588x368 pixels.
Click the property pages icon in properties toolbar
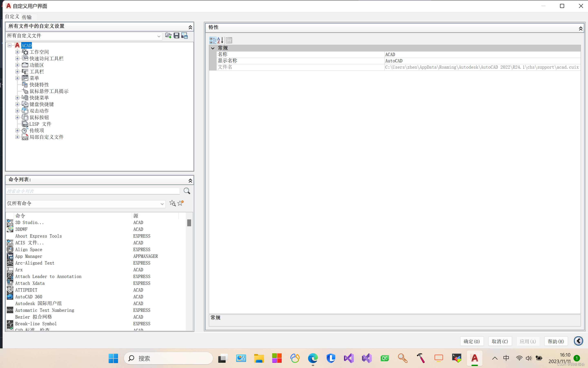(x=229, y=40)
